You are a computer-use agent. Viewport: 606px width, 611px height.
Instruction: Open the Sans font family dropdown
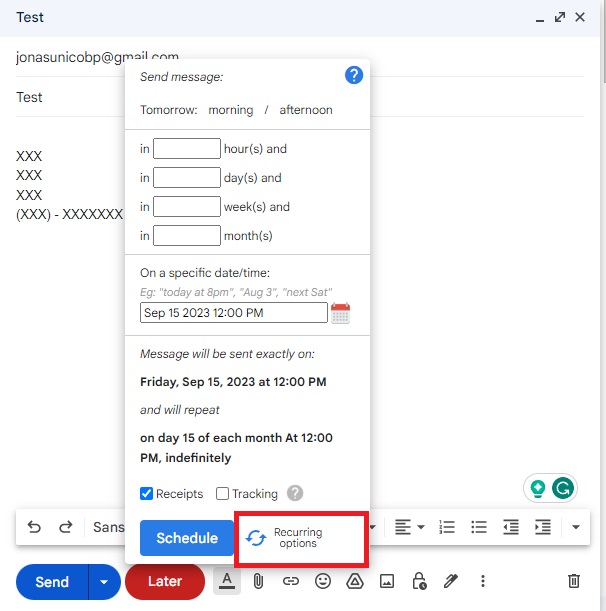point(109,527)
